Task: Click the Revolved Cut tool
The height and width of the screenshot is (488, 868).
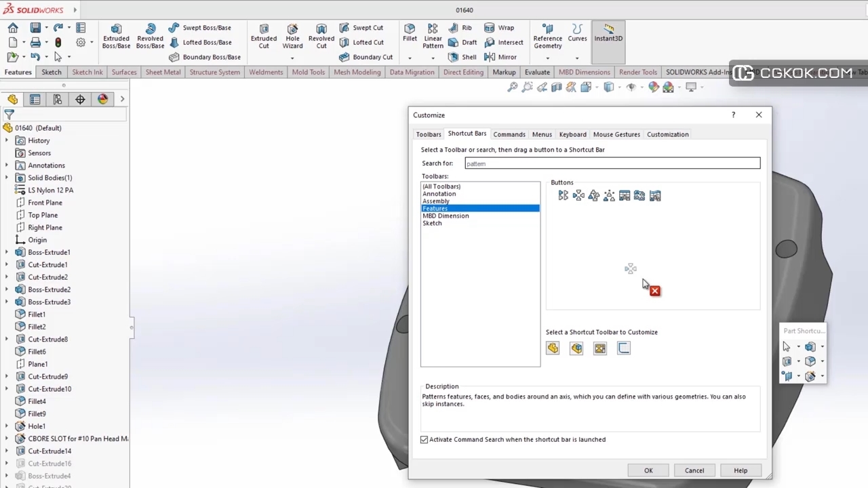Action: click(321, 36)
